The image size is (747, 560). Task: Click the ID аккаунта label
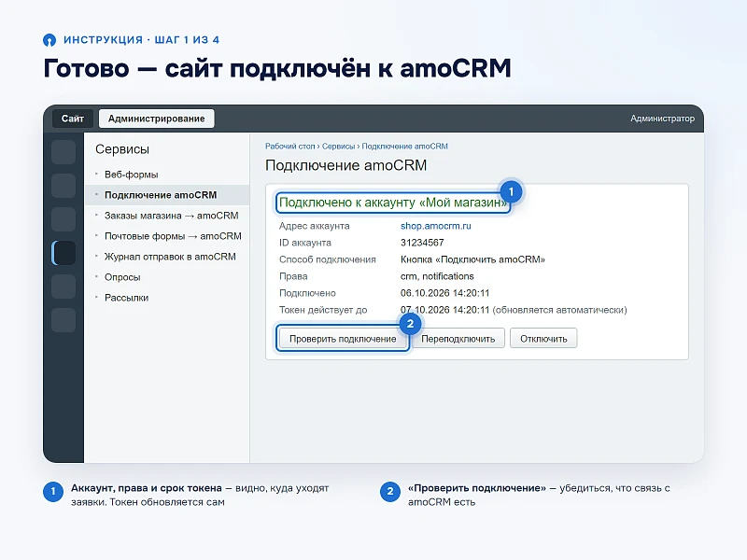(x=305, y=243)
